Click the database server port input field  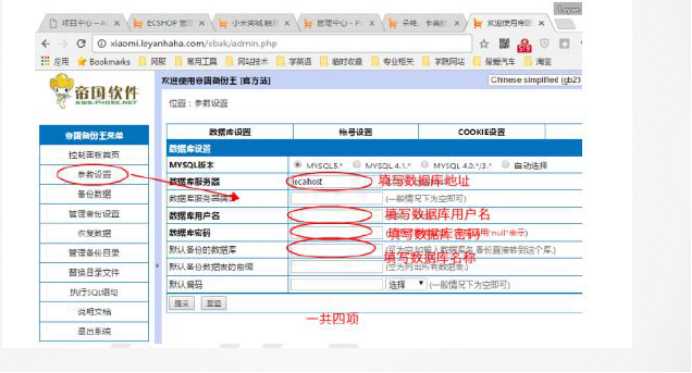tap(336, 198)
